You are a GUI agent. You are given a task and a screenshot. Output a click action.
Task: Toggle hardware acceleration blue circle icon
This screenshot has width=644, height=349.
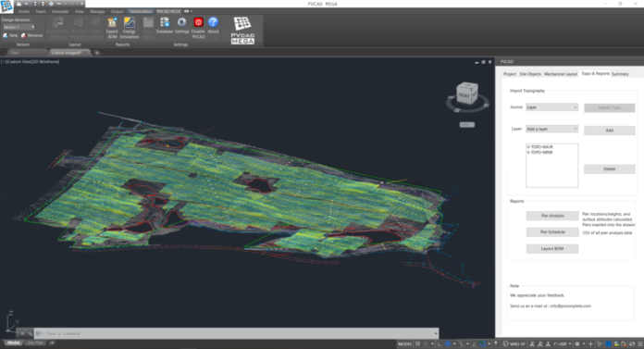coord(609,344)
